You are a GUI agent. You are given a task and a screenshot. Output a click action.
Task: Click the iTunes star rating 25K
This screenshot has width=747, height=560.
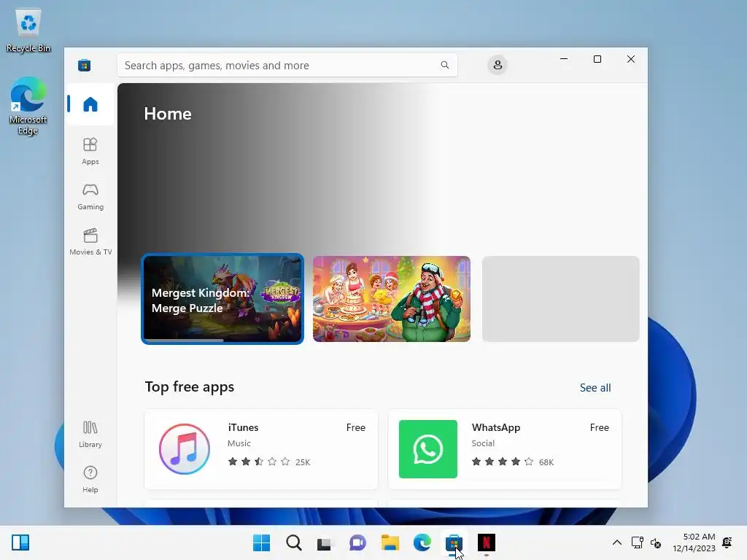(269, 462)
